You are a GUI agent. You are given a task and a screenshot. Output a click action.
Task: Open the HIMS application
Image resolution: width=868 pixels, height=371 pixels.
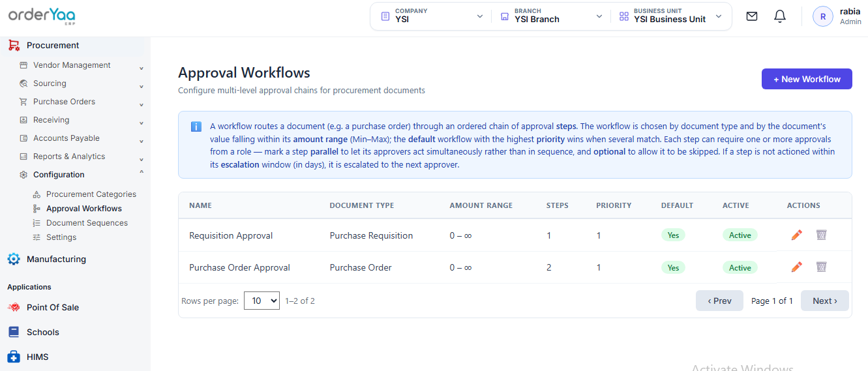38,357
